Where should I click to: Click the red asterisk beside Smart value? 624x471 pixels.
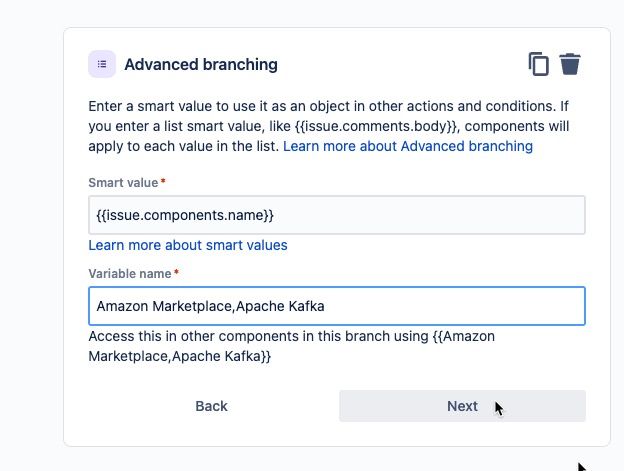163,183
